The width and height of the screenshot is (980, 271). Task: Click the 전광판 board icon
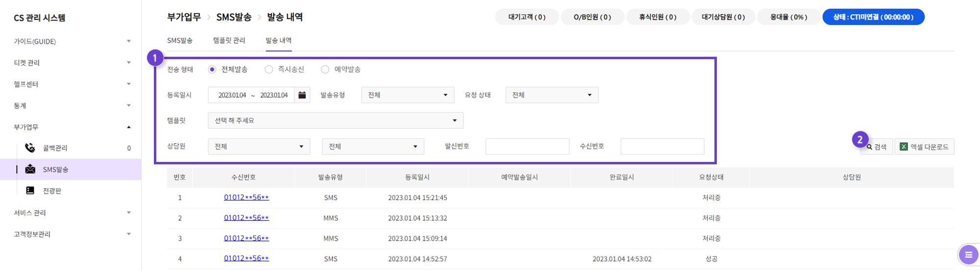pyautogui.click(x=30, y=190)
